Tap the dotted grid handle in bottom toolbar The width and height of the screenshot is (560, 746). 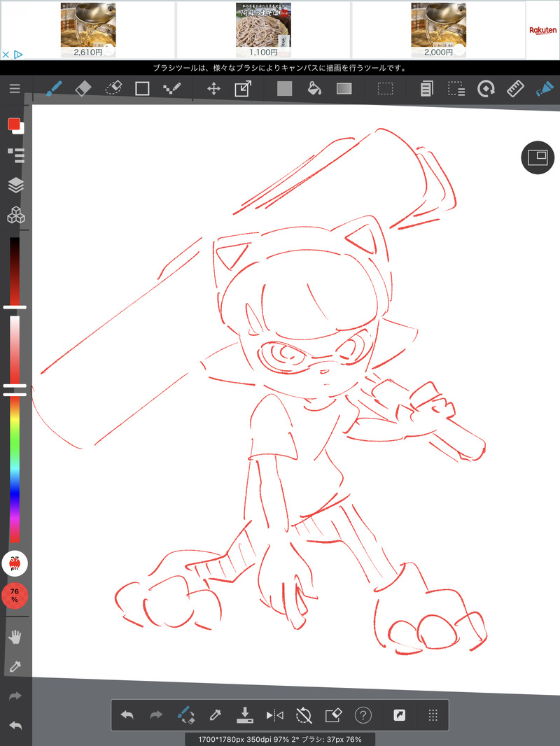pyautogui.click(x=433, y=715)
